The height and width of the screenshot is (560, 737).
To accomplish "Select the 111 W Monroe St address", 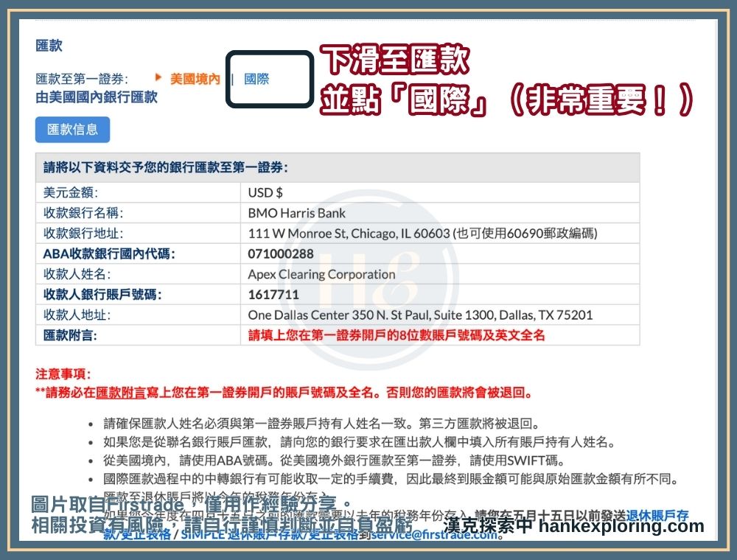I will coord(422,234).
